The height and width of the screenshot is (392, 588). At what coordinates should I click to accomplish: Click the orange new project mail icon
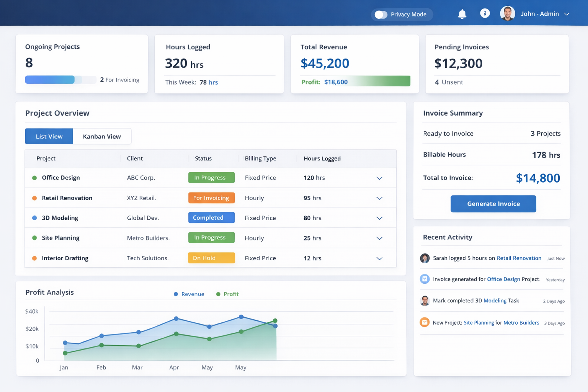[425, 322]
